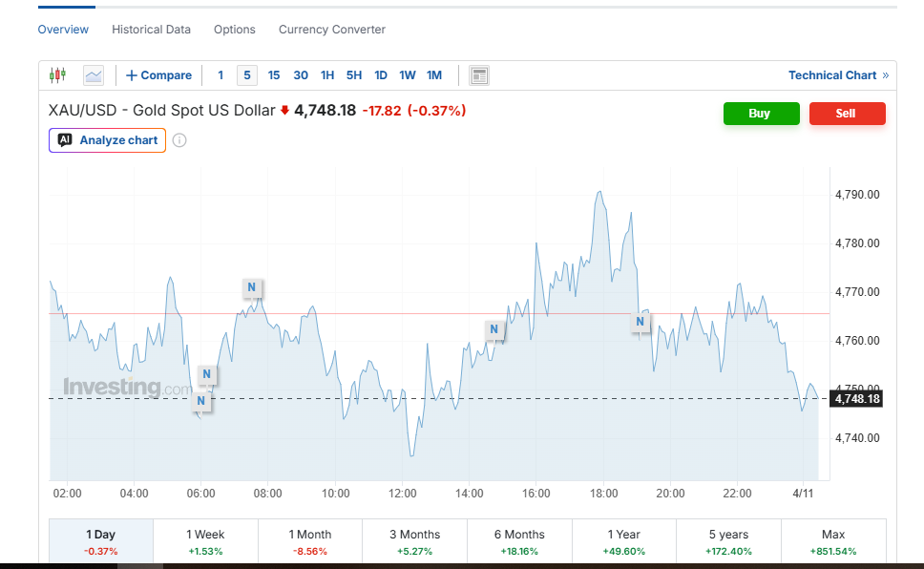Image resolution: width=924 pixels, height=569 pixels.
Task: Select the 15 minute interval
Action: (x=274, y=75)
